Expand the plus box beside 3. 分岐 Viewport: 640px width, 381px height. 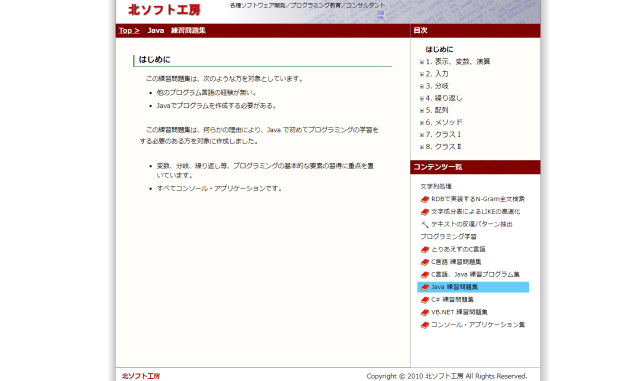point(422,87)
